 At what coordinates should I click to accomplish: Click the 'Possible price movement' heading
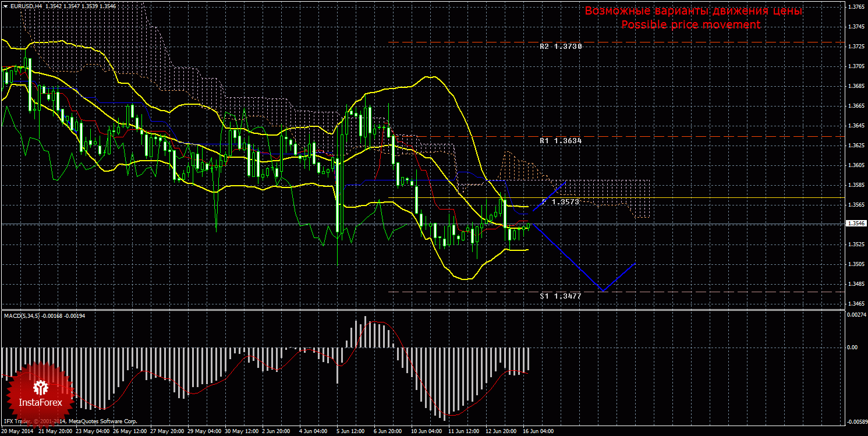(690, 24)
